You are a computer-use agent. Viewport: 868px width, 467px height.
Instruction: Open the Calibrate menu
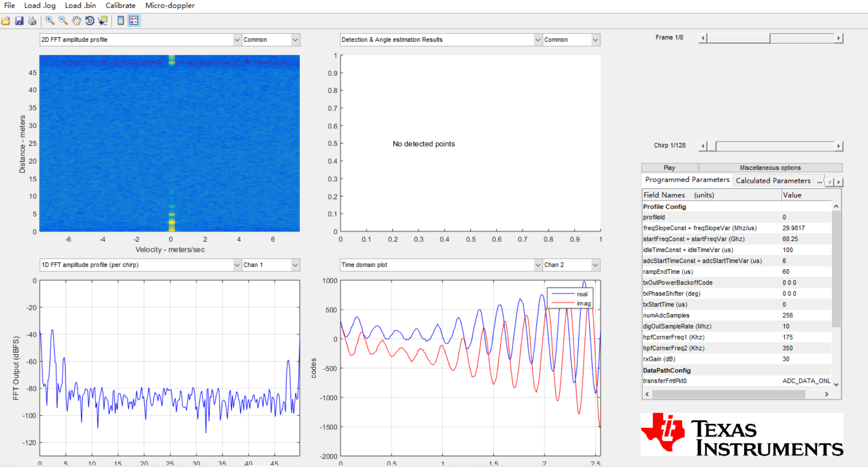121,6
